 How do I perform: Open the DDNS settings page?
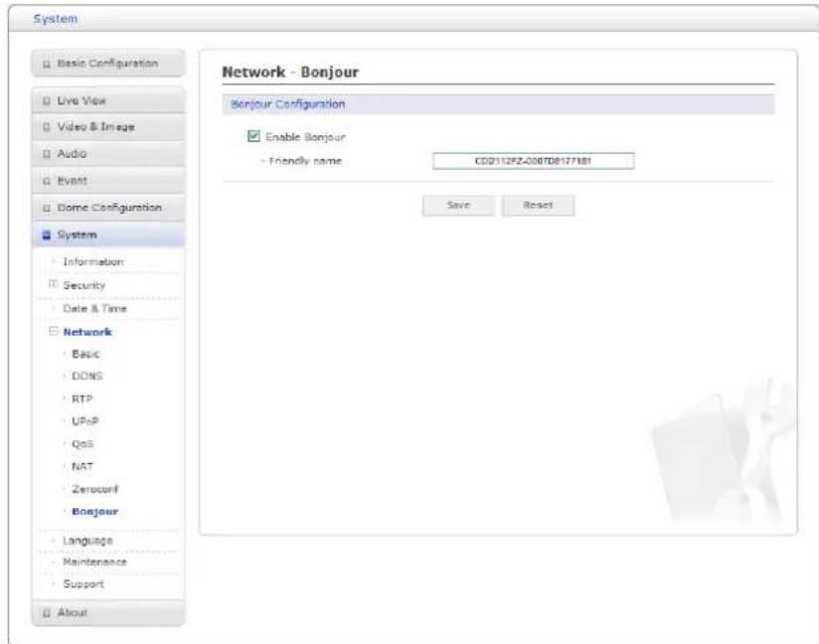[87, 376]
